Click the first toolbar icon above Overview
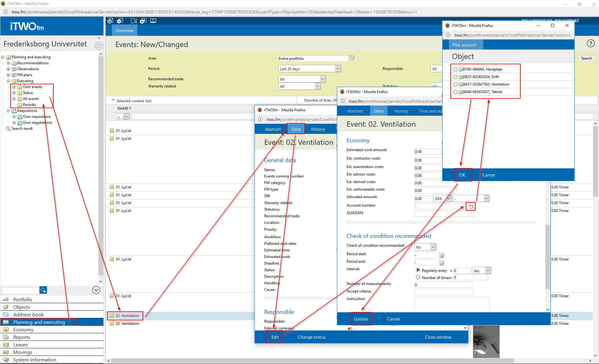The height and width of the screenshot is (364, 599). tap(110, 21)
